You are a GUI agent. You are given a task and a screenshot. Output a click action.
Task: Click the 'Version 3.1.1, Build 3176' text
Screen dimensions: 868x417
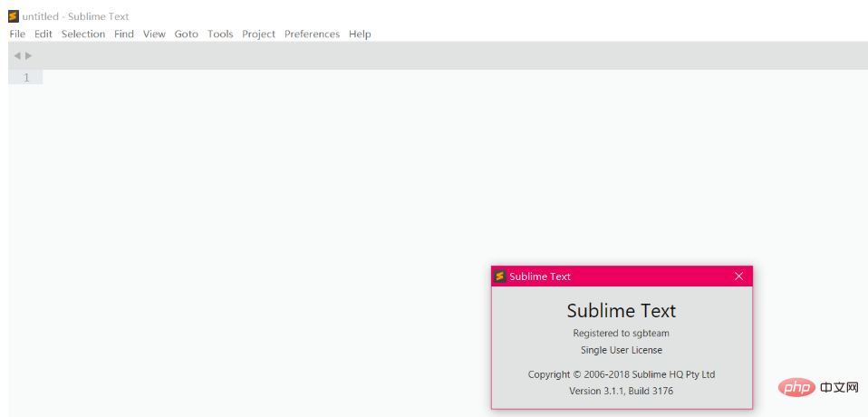[x=622, y=391]
